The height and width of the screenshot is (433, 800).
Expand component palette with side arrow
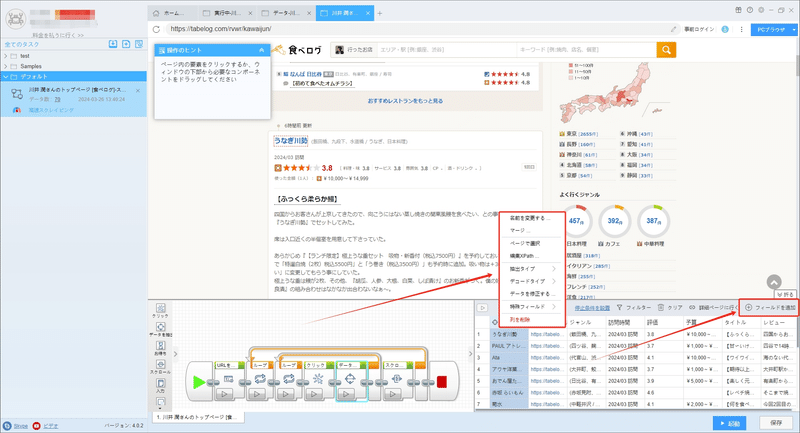point(175,353)
